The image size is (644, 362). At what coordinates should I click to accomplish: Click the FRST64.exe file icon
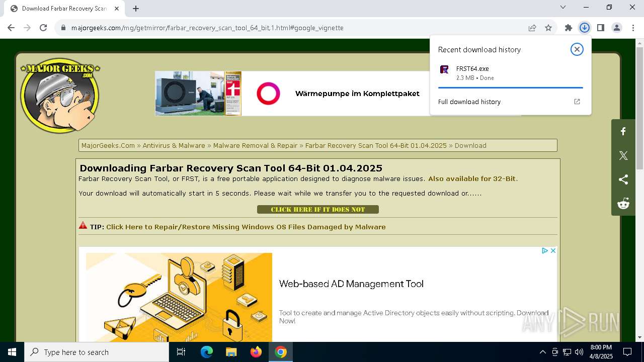pos(444,69)
